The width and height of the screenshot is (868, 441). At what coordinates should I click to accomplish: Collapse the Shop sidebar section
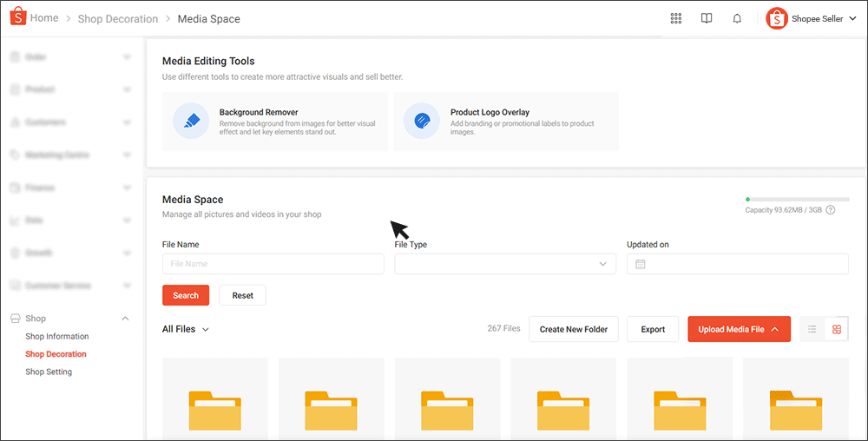[126, 319]
